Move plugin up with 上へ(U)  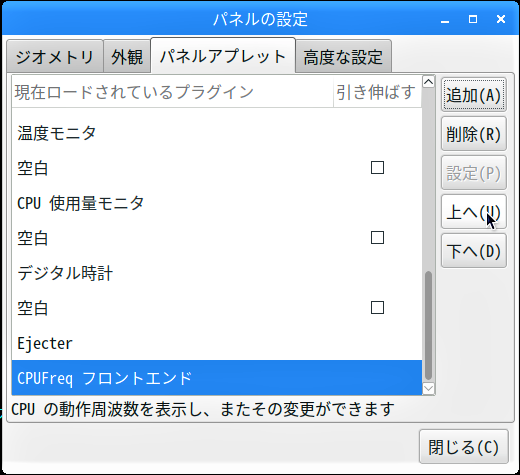[474, 212]
